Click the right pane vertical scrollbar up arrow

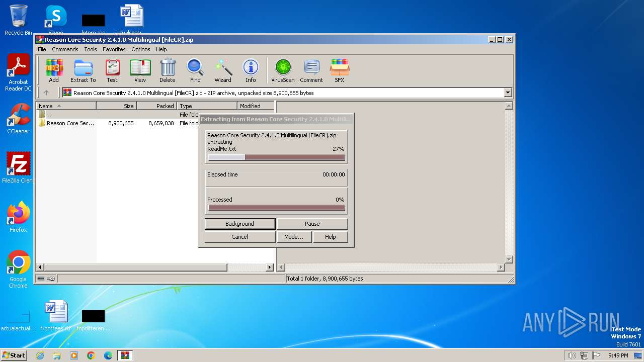pyautogui.click(x=509, y=106)
